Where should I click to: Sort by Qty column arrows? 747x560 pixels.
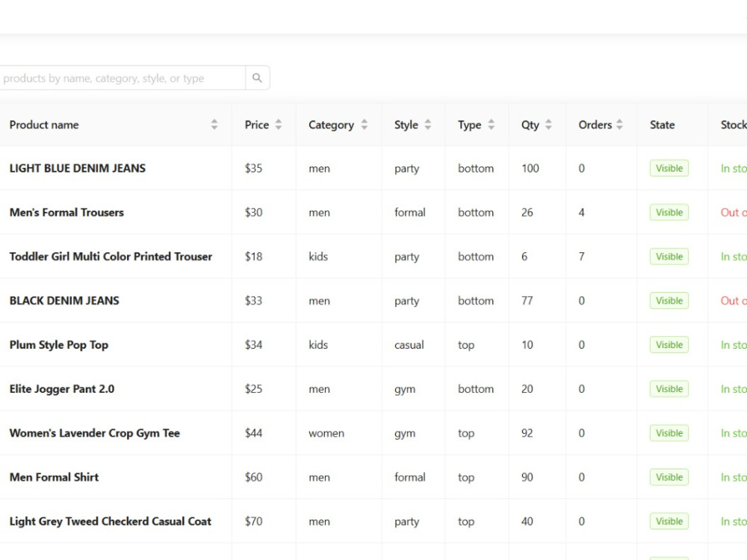pos(549,125)
